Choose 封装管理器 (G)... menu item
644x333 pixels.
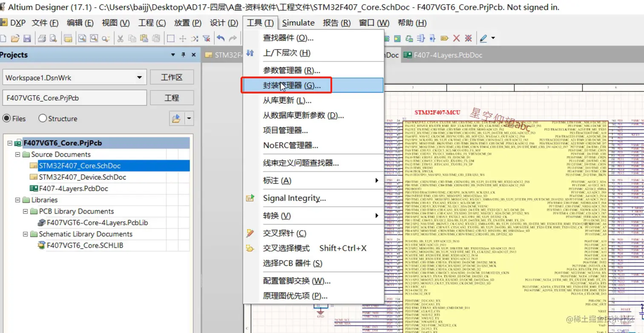tap(313, 85)
